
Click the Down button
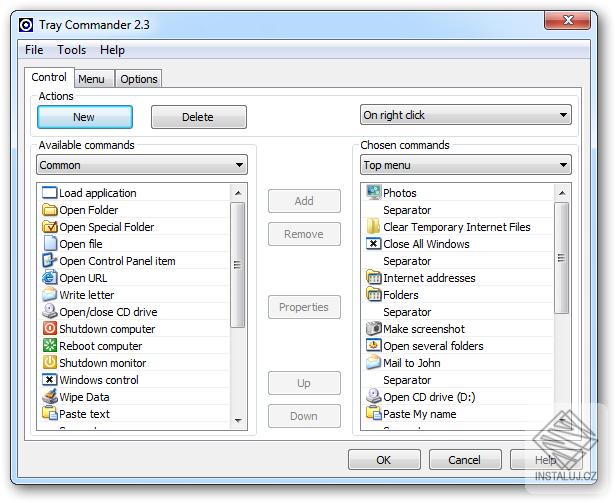(304, 416)
